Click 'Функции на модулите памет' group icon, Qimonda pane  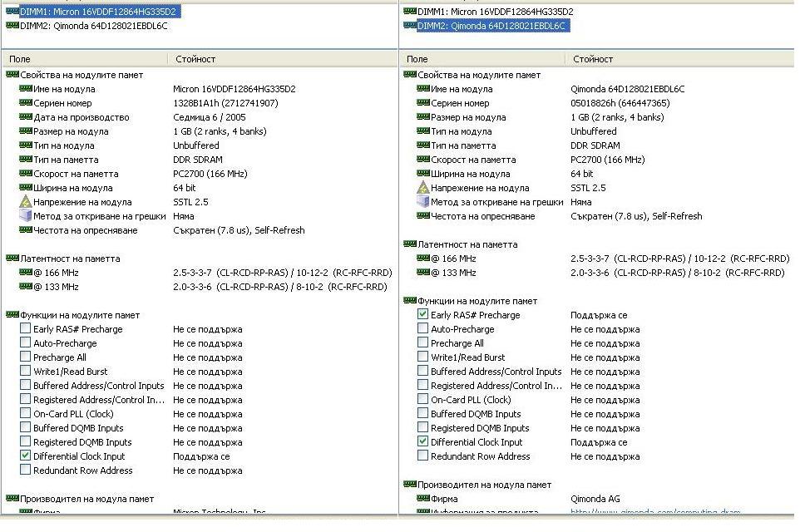[410, 300]
